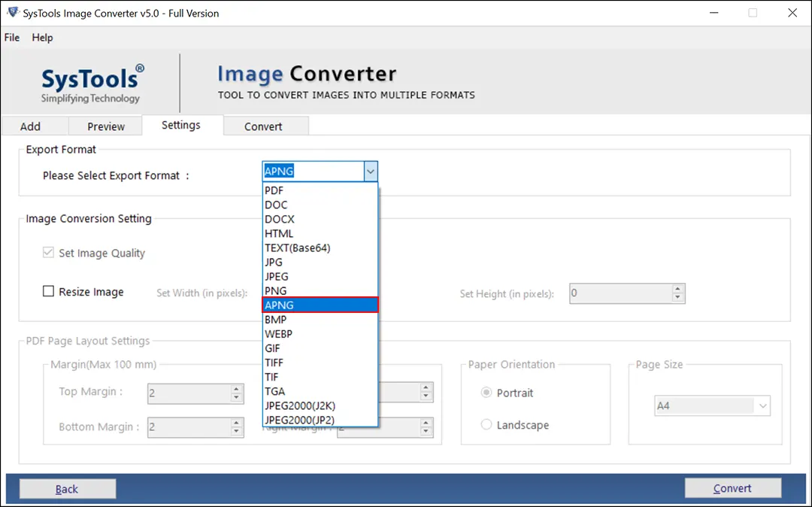Select PNG from the dropdown list
Viewport: 812px width, 507px height.
pyautogui.click(x=320, y=291)
